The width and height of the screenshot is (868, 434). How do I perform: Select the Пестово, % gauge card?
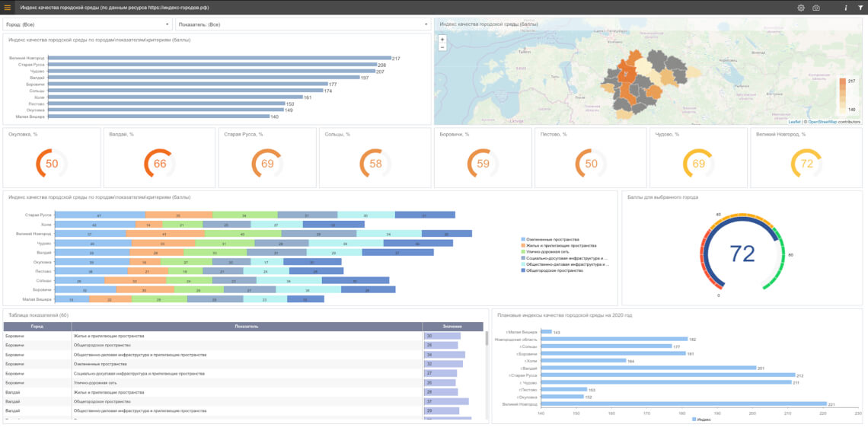(x=591, y=158)
